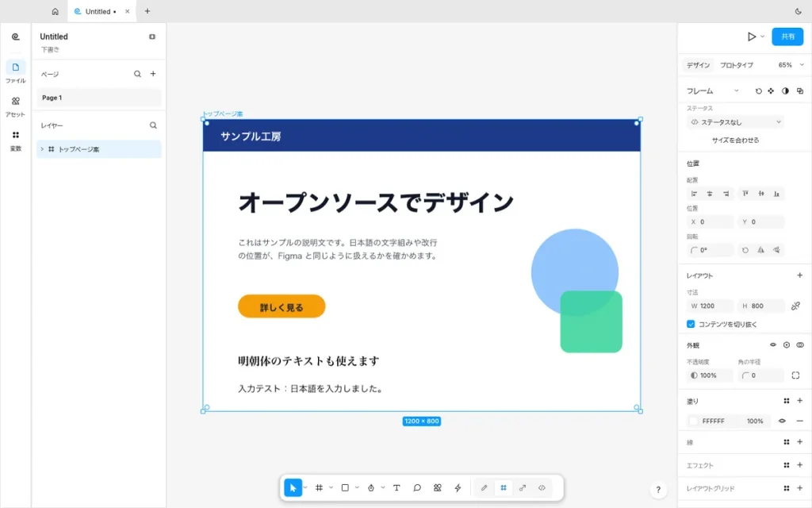Screen dimensions: 812x508
Task: Switch to the prototype connection mode icon
Action: point(523,488)
